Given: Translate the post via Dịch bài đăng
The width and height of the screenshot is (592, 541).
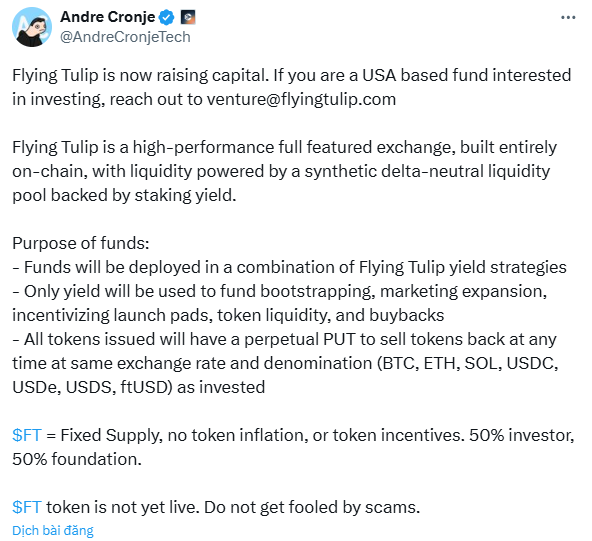Looking at the screenshot, I should click(53, 530).
